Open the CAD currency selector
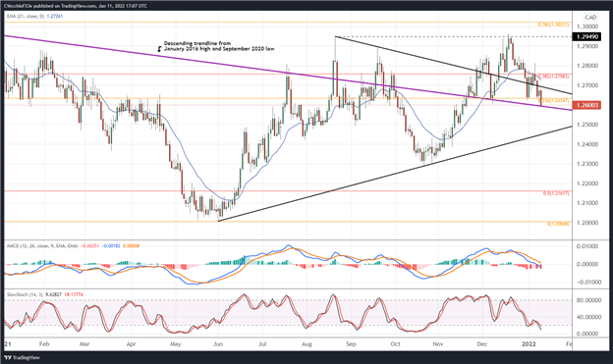The image size is (613, 364). (590, 18)
